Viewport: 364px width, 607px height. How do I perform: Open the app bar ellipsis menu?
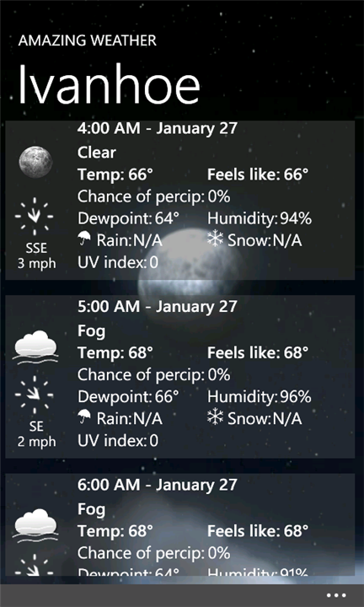tap(335, 595)
